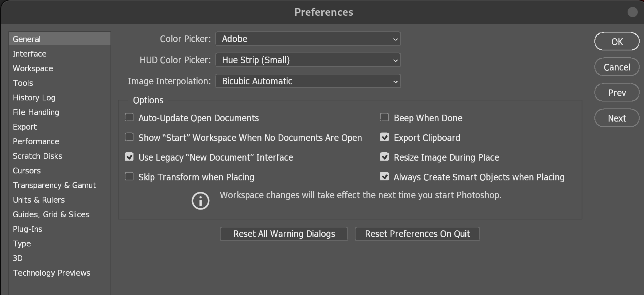The height and width of the screenshot is (295, 644).
Task: Go to Transparency & Gamut settings
Action: tap(55, 185)
